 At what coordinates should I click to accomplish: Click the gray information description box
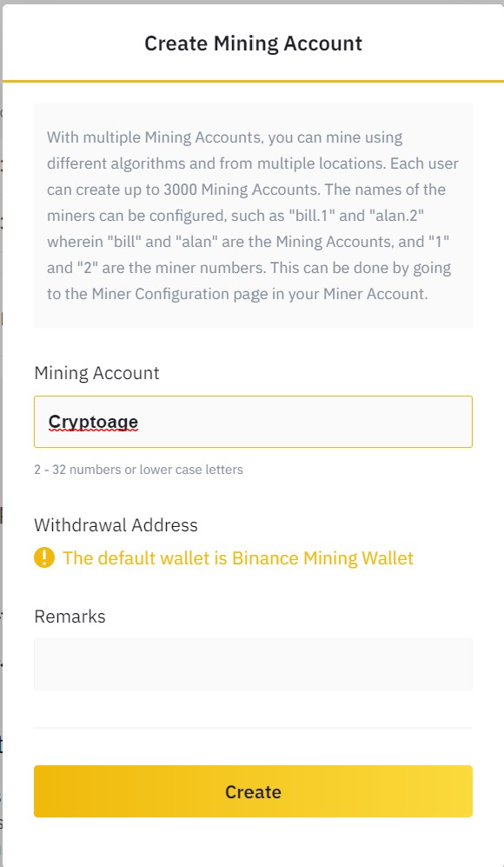(253, 216)
